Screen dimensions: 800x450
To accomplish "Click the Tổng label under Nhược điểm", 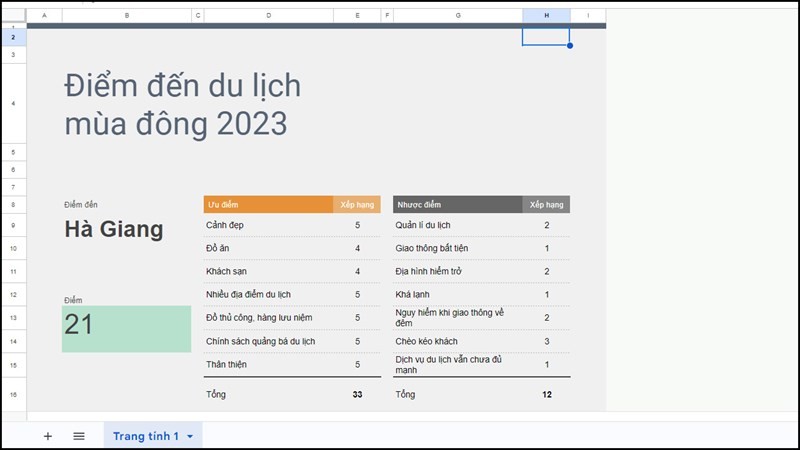I will pos(405,394).
